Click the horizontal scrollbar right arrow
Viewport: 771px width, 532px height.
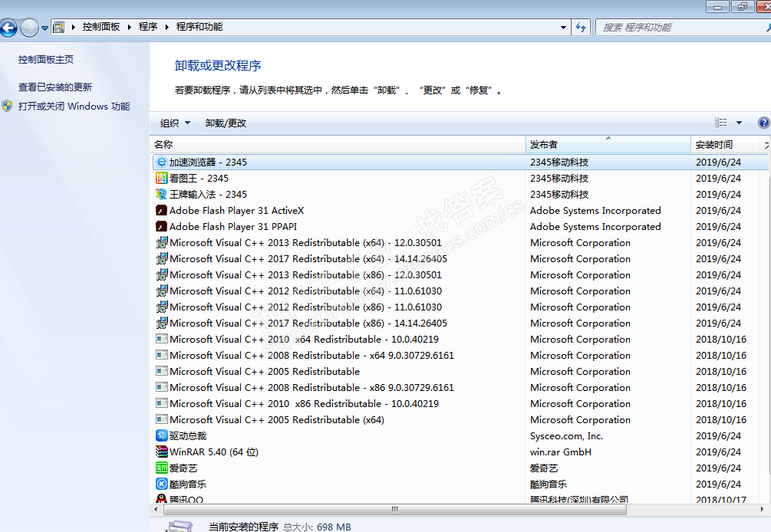pyautogui.click(x=762, y=510)
